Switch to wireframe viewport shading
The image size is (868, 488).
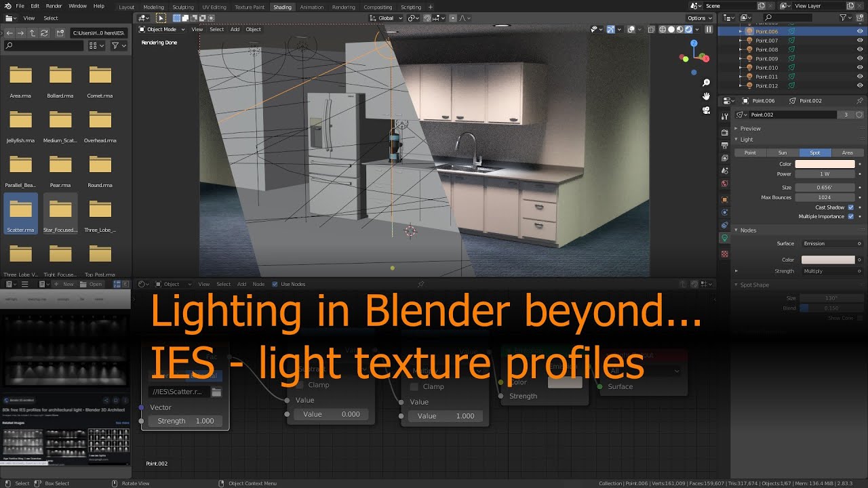pyautogui.click(x=663, y=30)
